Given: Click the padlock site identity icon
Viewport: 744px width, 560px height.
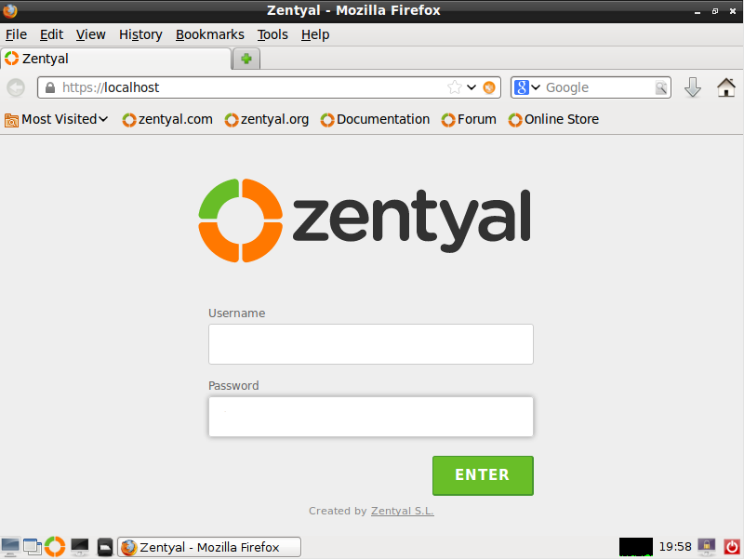Looking at the screenshot, I should point(50,87).
